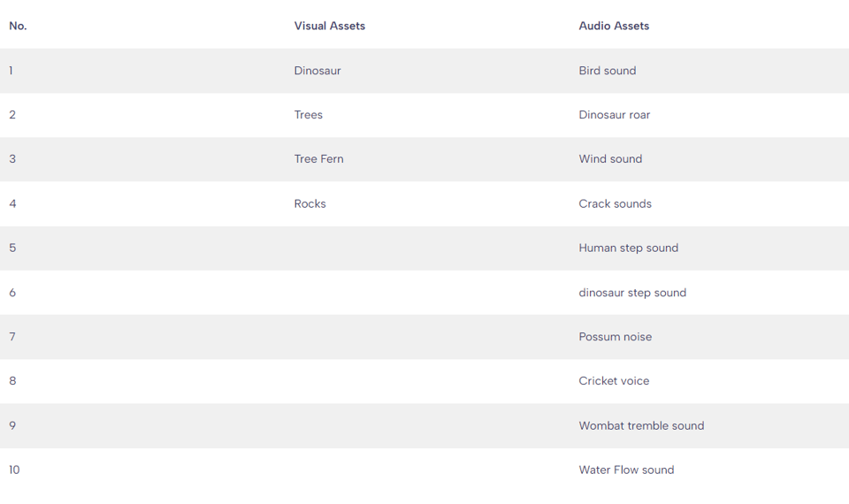Select the "Rocks" visual asset cell
Viewport: 849px width, 504px height.
click(x=310, y=203)
